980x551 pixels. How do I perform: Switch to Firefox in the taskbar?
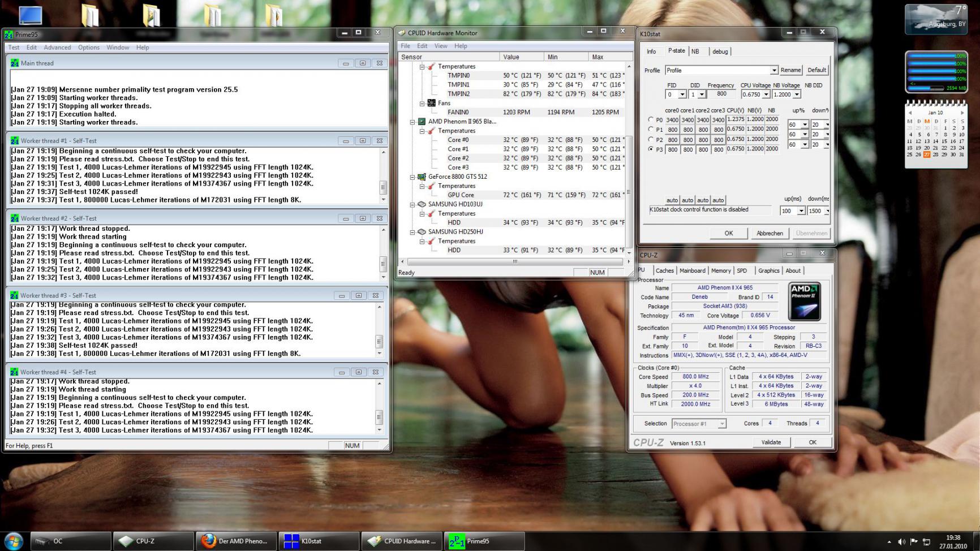238,541
